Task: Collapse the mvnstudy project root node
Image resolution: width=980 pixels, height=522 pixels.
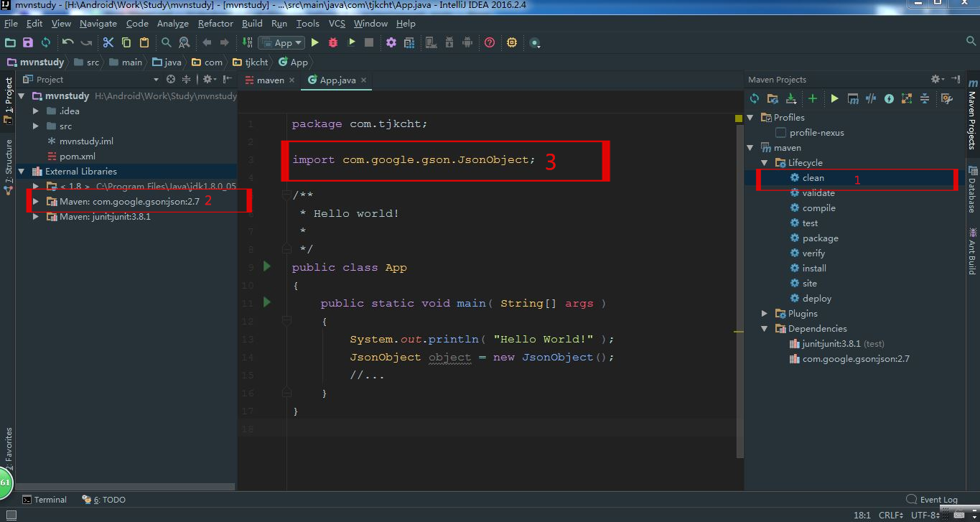Action: tap(22, 96)
